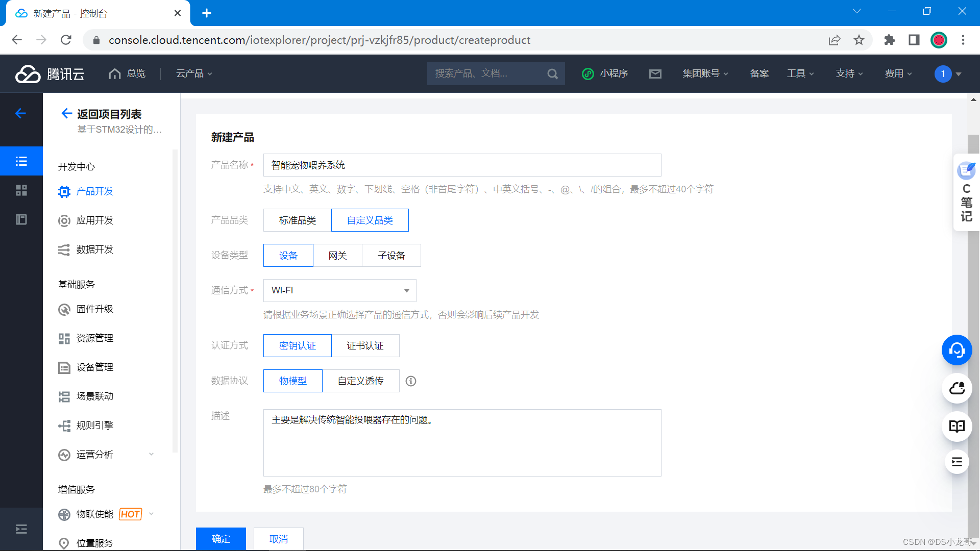The height and width of the screenshot is (551, 980).
Task: Open the 通信方式 Wi-Fi dropdown
Action: click(x=340, y=290)
